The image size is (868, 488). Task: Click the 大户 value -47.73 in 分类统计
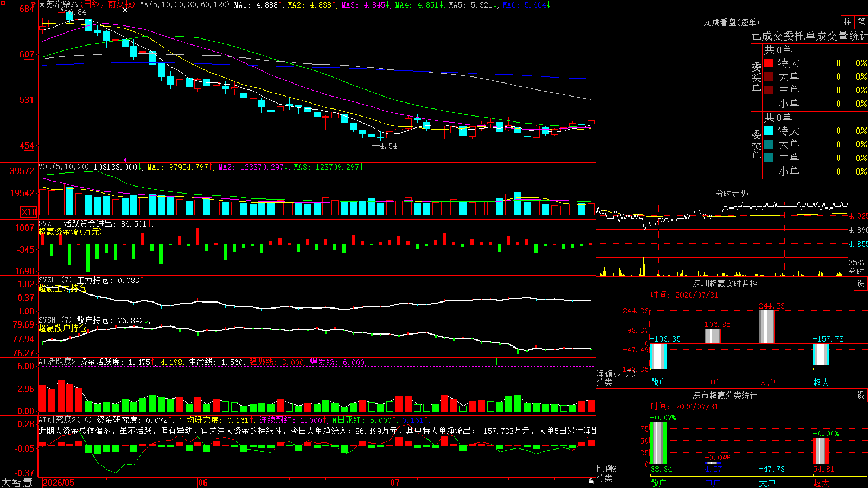coord(771,469)
